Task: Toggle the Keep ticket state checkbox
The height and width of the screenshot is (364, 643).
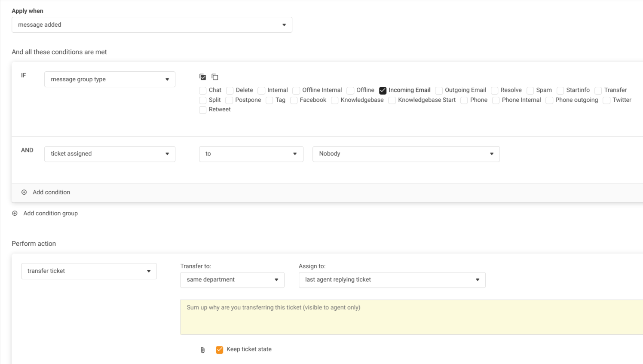Action: pyautogui.click(x=220, y=349)
